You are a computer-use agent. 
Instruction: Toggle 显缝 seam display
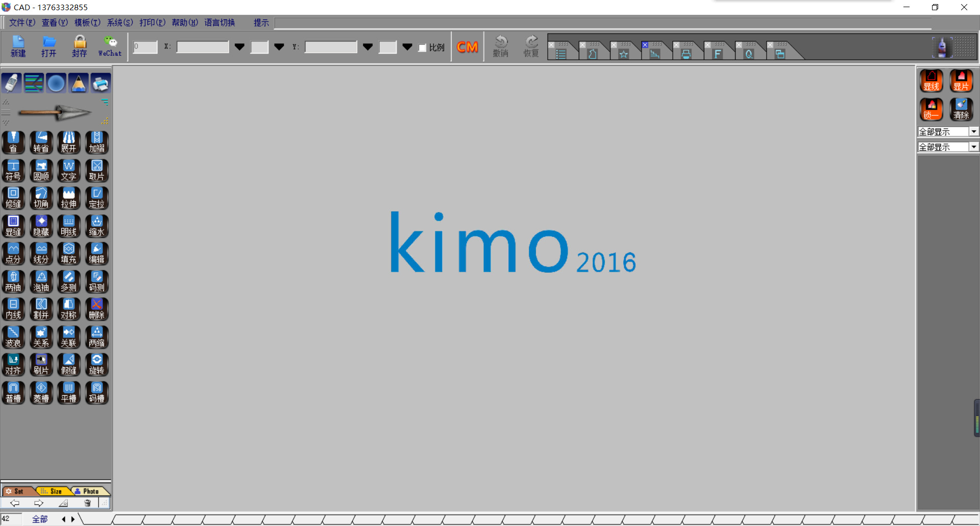(13, 226)
